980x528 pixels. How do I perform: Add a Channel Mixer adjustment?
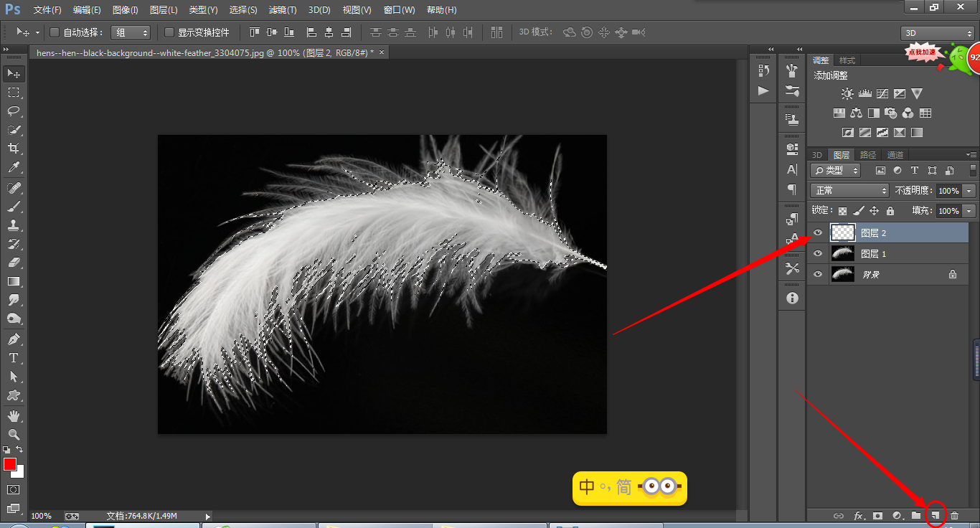point(908,113)
